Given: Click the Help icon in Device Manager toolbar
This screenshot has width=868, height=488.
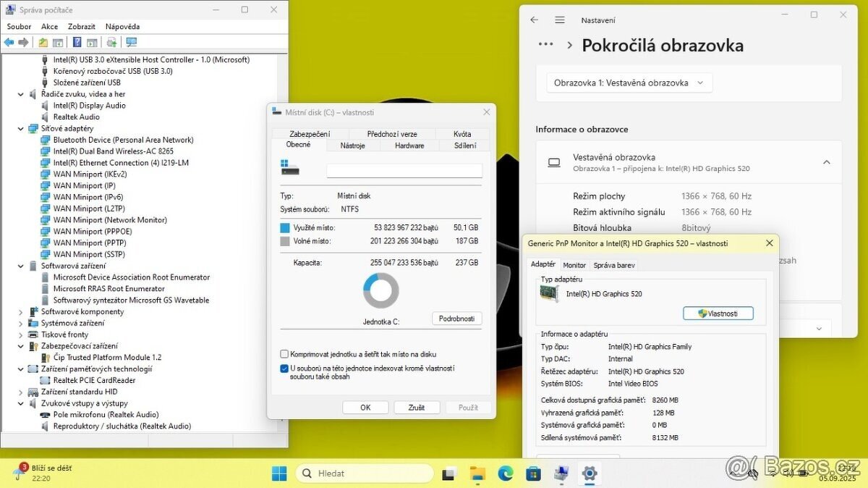Looking at the screenshot, I should (75, 41).
